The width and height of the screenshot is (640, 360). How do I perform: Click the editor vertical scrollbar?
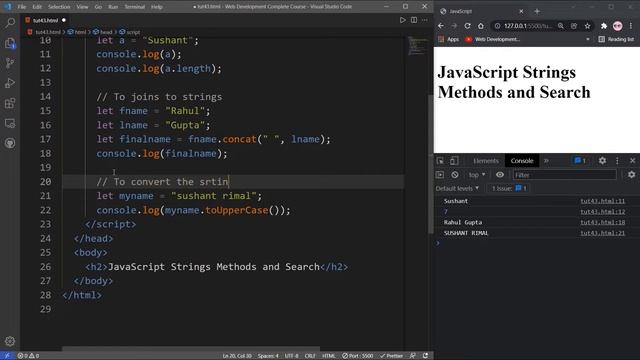(x=430, y=163)
